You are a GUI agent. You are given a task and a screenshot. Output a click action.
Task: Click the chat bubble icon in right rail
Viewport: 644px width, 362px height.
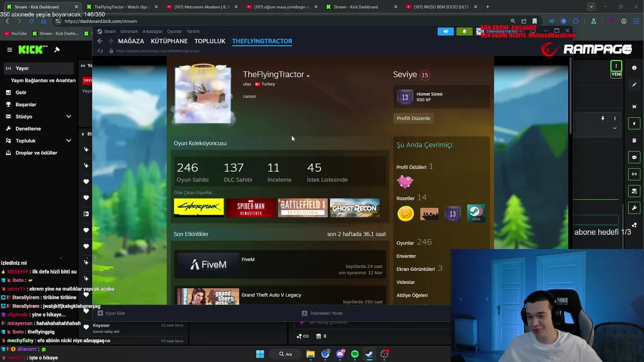(634, 157)
